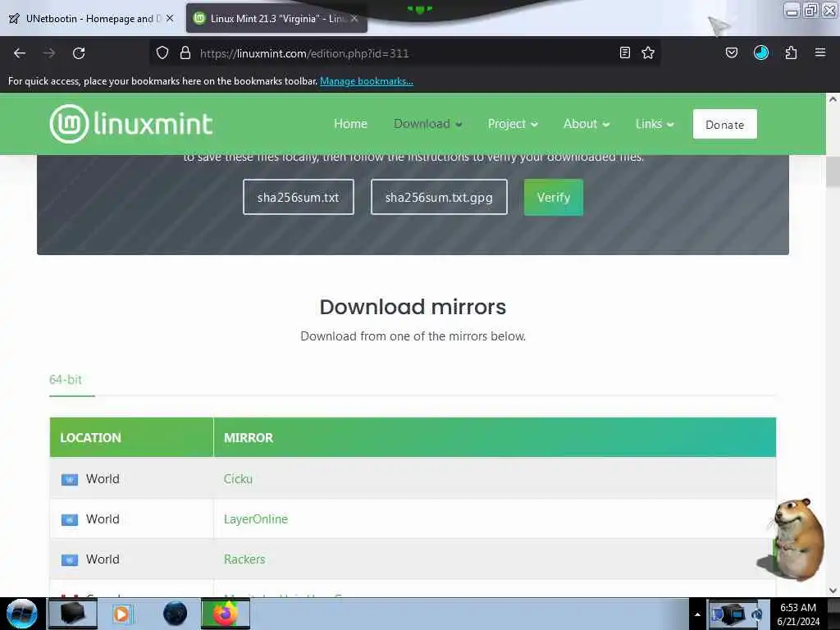Click the Download mirrors heading
840x630 pixels.
tap(413, 307)
